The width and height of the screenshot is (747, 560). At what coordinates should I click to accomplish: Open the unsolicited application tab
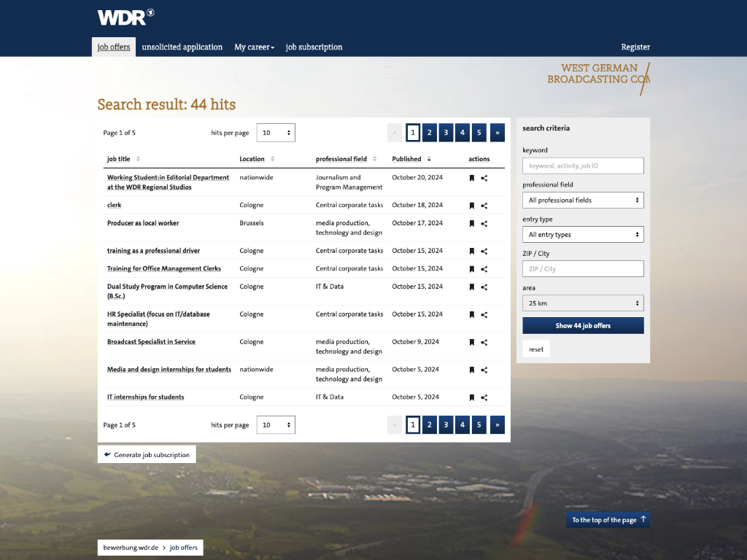182,47
